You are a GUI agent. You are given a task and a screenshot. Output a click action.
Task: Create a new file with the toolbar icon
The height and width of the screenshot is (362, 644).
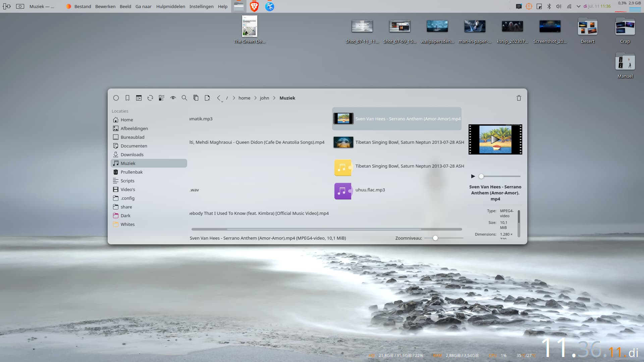click(x=207, y=98)
